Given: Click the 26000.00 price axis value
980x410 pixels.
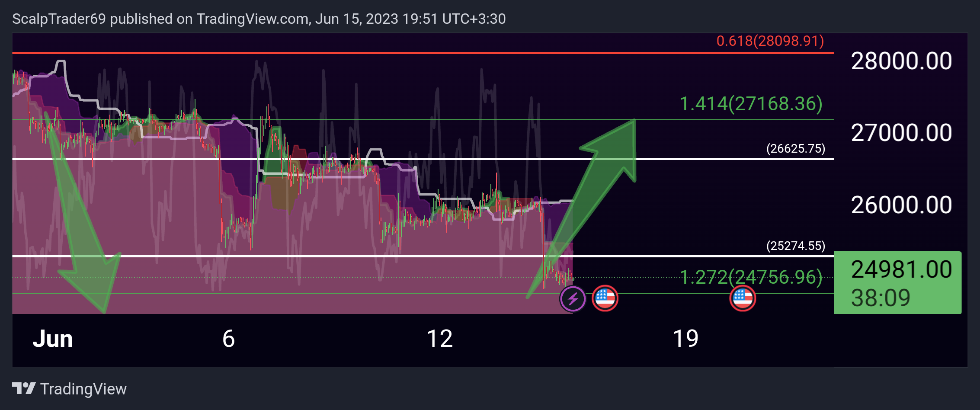Looking at the screenshot, I should pyautogui.click(x=901, y=205).
